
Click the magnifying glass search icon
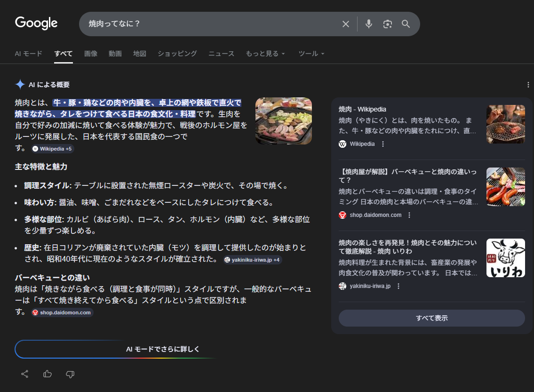pyautogui.click(x=406, y=24)
